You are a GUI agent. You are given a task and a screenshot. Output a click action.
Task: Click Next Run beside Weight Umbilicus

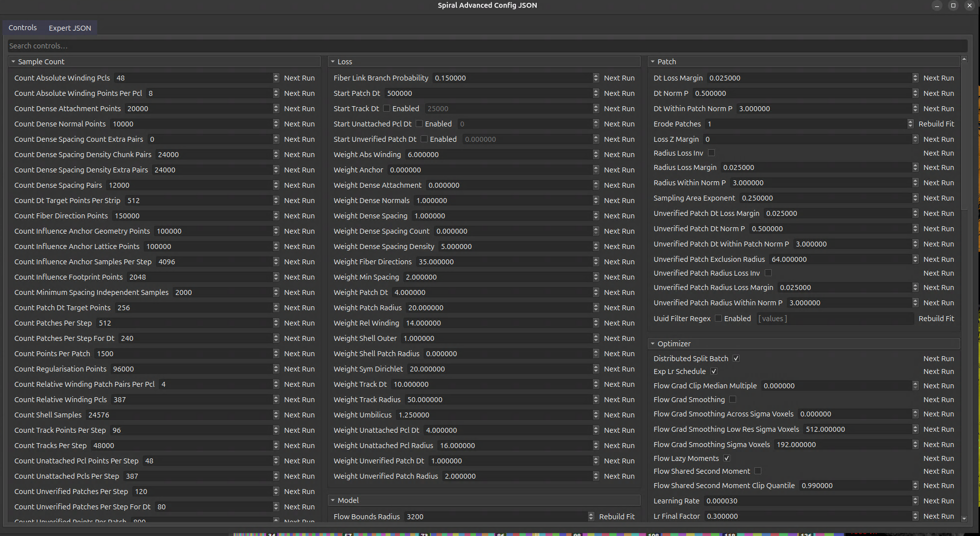[x=619, y=414]
